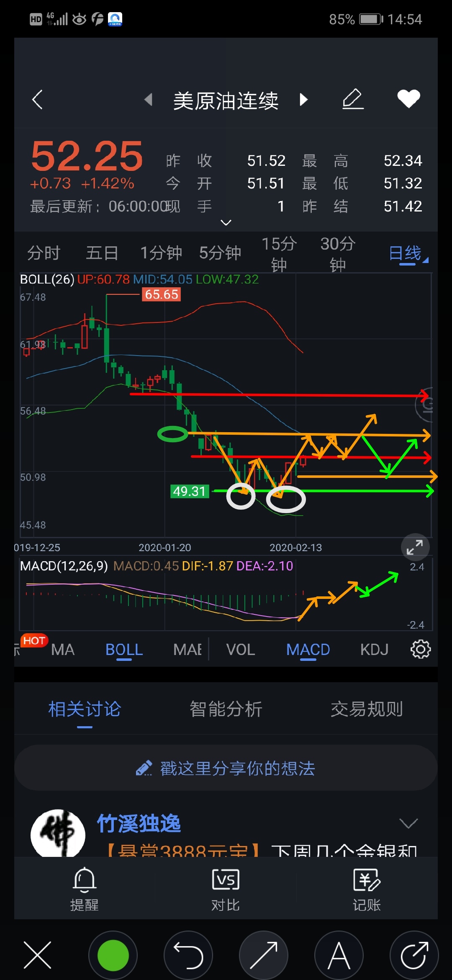Expand quote details with down chevron
This screenshot has height=980, width=452.
point(226,222)
